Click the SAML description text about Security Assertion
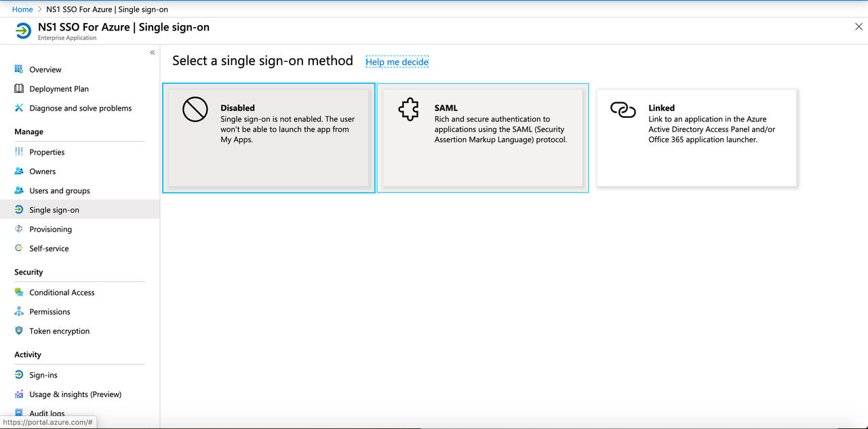 pyautogui.click(x=500, y=129)
